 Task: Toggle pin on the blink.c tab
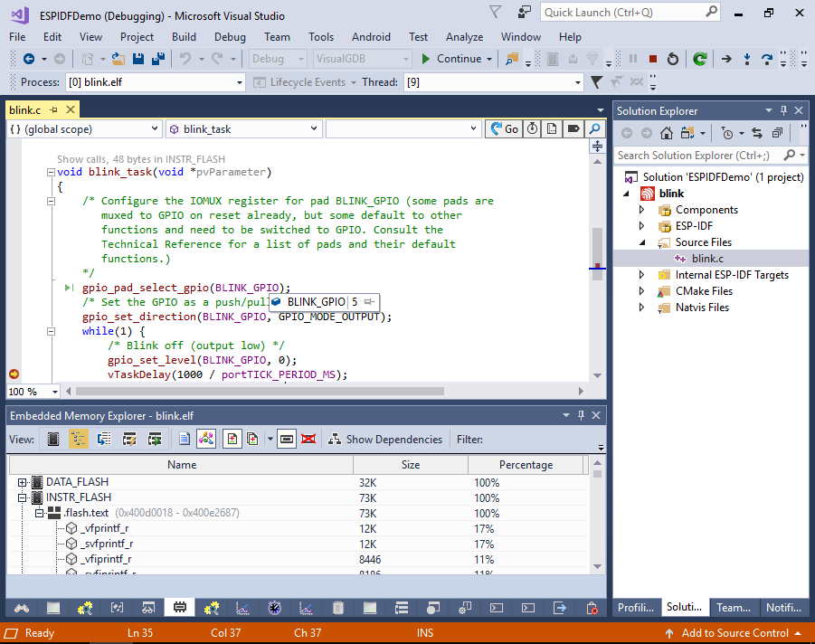coord(53,110)
